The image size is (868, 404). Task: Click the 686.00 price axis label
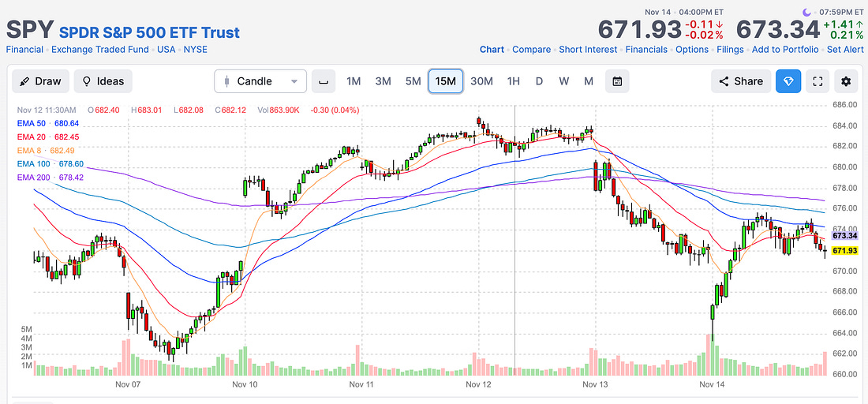(x=845, y=105)
